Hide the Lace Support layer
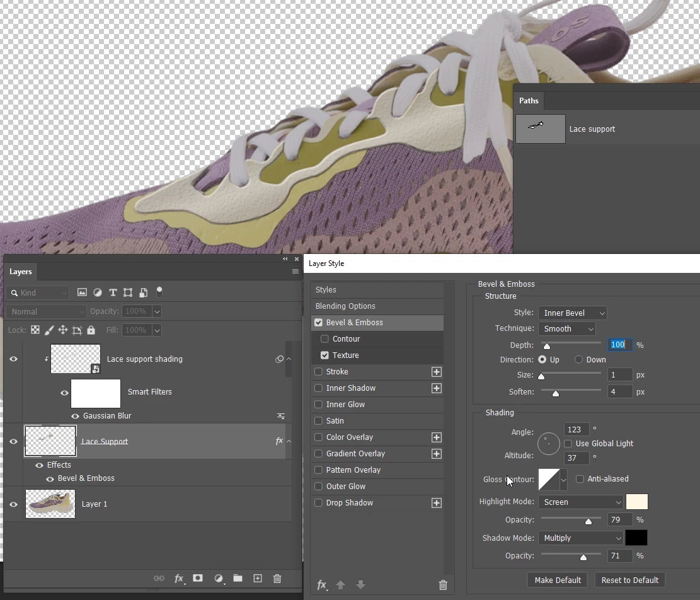700x600 pixels. 13,442
